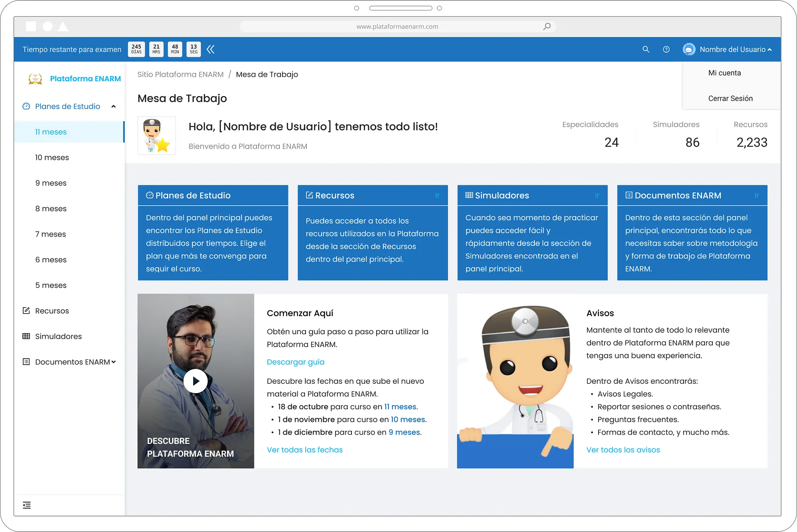Click the Comenzar Aquí heading
This screenshot has height=532, width=797.
point(300,313)
